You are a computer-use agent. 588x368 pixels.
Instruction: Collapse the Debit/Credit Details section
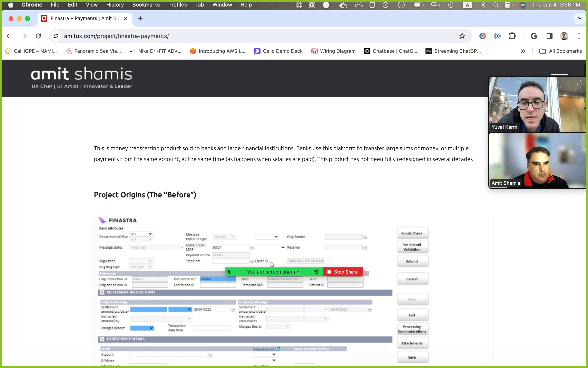tap(102, 339)
